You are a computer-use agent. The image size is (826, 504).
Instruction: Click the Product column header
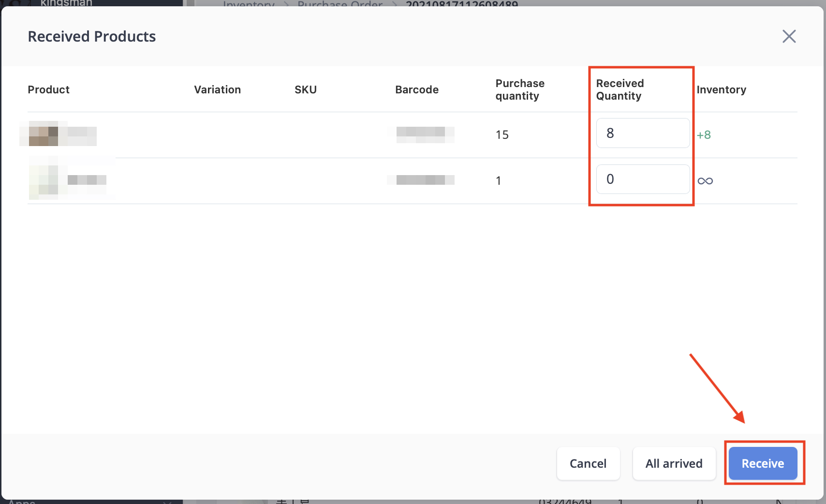click(48, 89)
